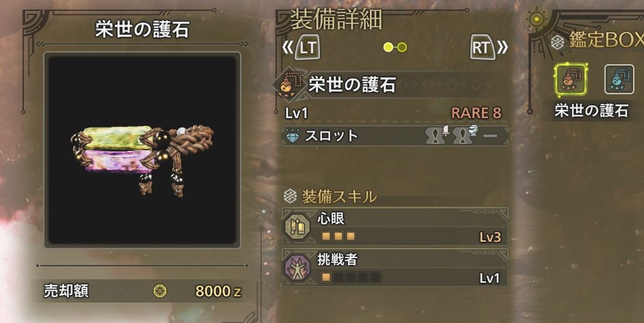This screenshot has width=644, height=323.
Task: Click the talisman icon next to 栄世の護石 title
Action: 286,85
